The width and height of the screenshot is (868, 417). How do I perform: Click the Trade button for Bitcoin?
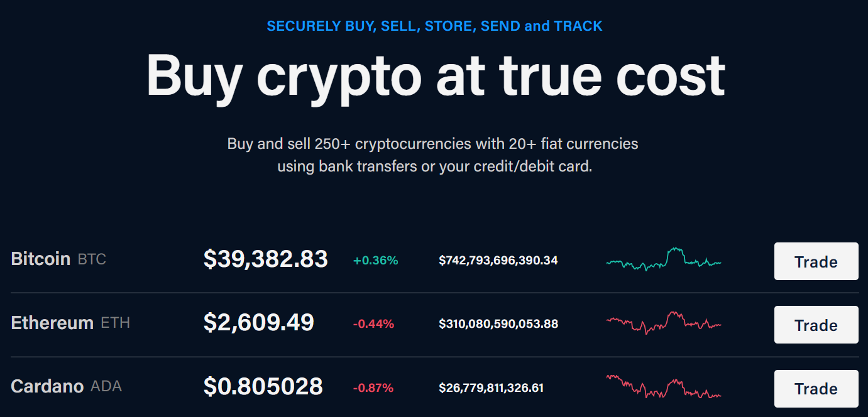click(x=816, y=261)
